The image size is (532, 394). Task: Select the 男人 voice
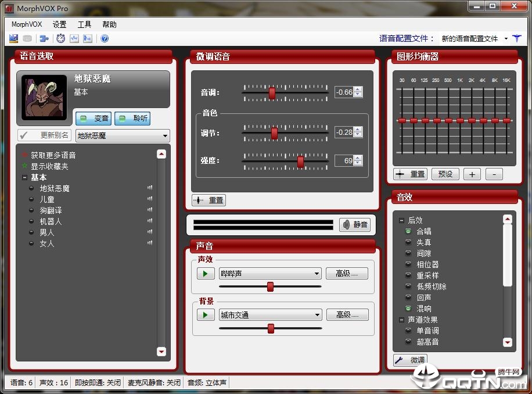pyautogui.click(x=47, y=232)
